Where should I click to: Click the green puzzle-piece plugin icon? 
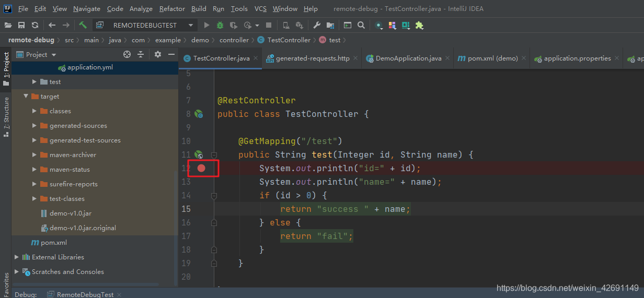pyautogui.click(x=419, y=25)
